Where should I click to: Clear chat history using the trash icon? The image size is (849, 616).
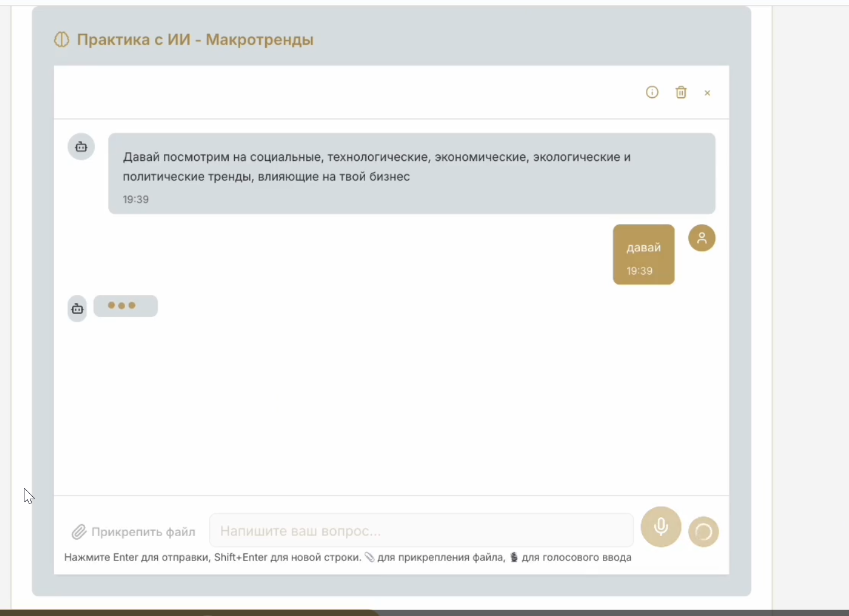click(x=681, y=92)
